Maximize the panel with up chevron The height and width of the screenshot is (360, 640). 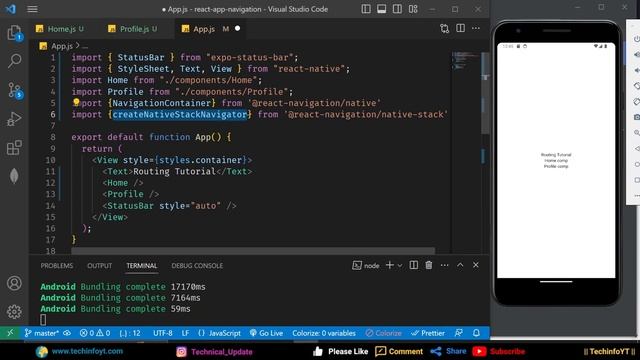(460, 265)
